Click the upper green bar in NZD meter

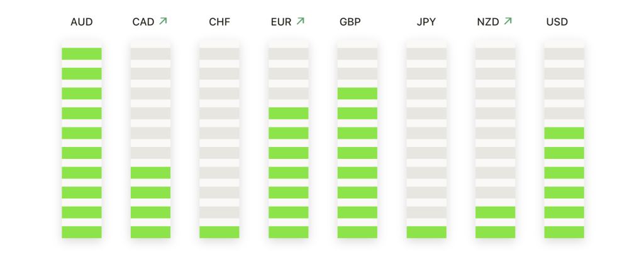pos(496,212)
